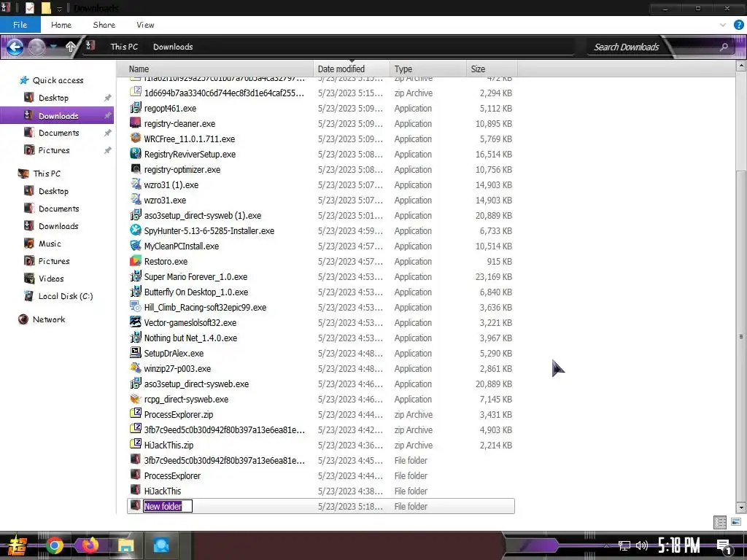Switch to large icons view button
The width and height of the screenshot is (747, 560).
pos(736,522)
